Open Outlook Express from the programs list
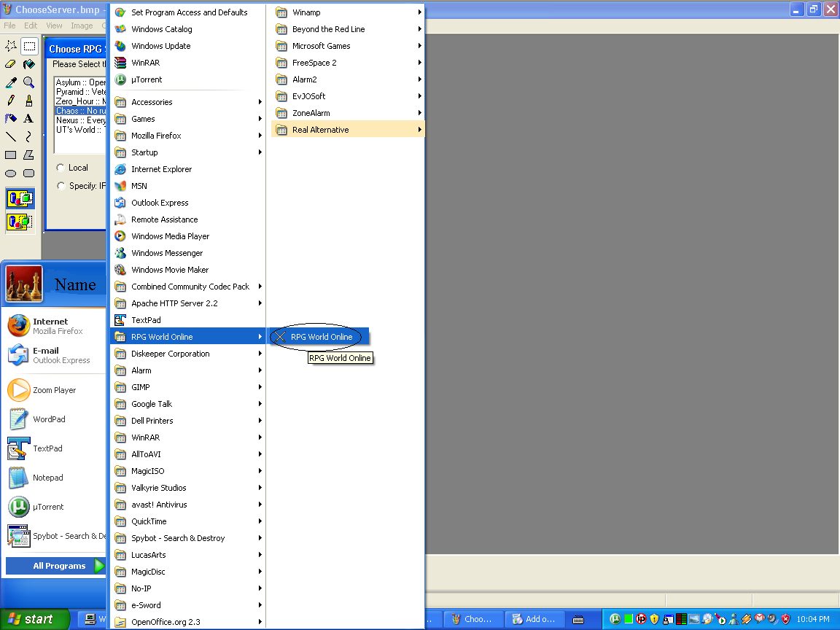 (188, 203)
